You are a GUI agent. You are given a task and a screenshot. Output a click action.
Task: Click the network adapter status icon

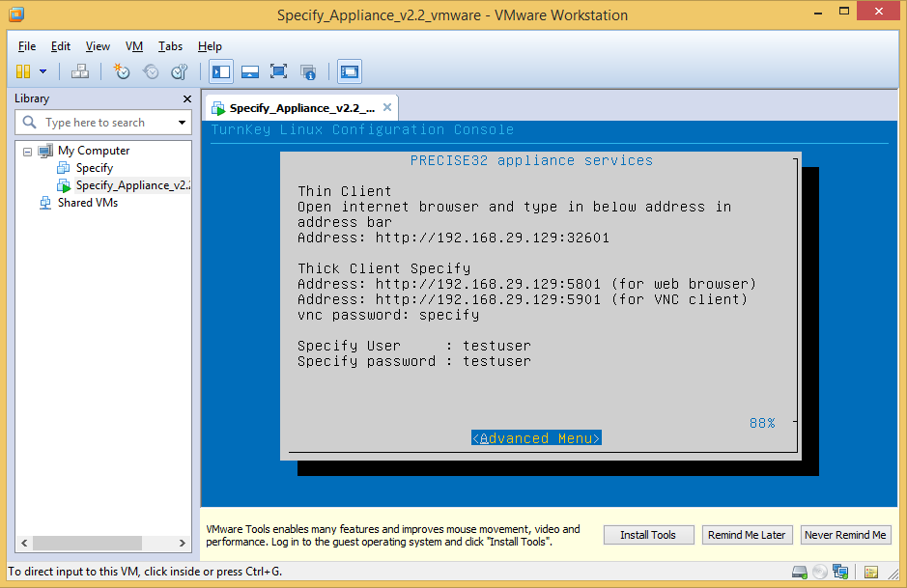coord(840,573)
